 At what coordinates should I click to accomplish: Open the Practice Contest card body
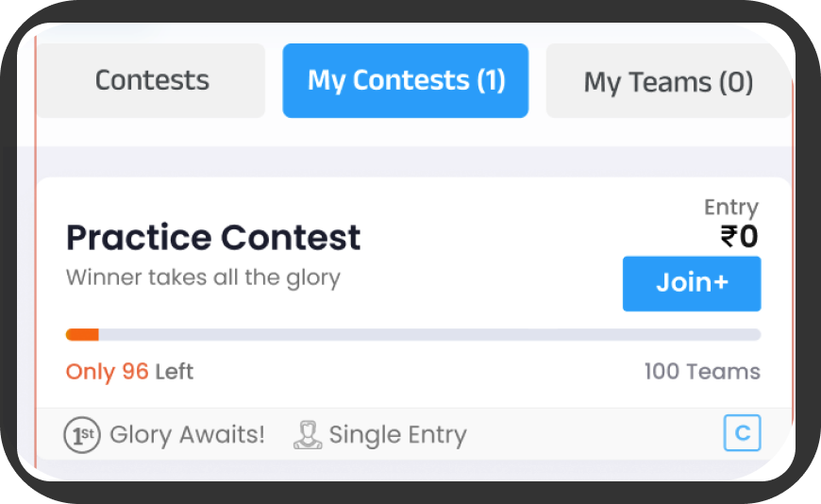[413, 293]
